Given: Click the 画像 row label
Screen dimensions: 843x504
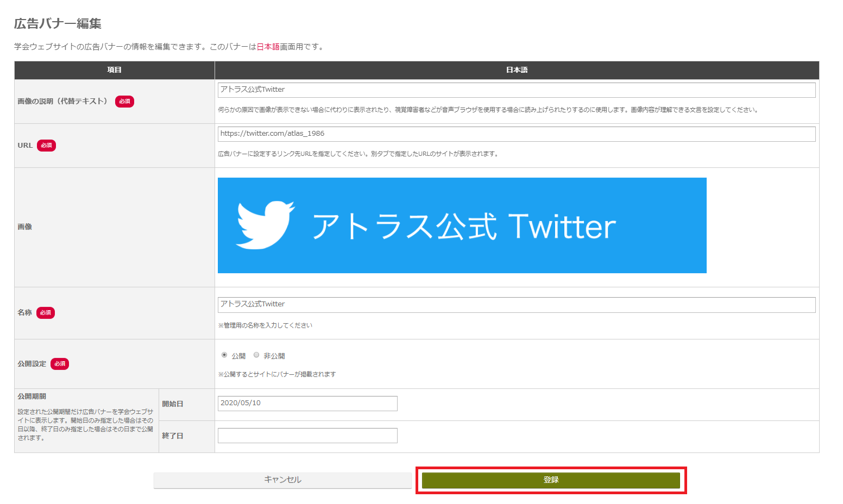Looking at the screenshot, I should click(x=25, y=227).
